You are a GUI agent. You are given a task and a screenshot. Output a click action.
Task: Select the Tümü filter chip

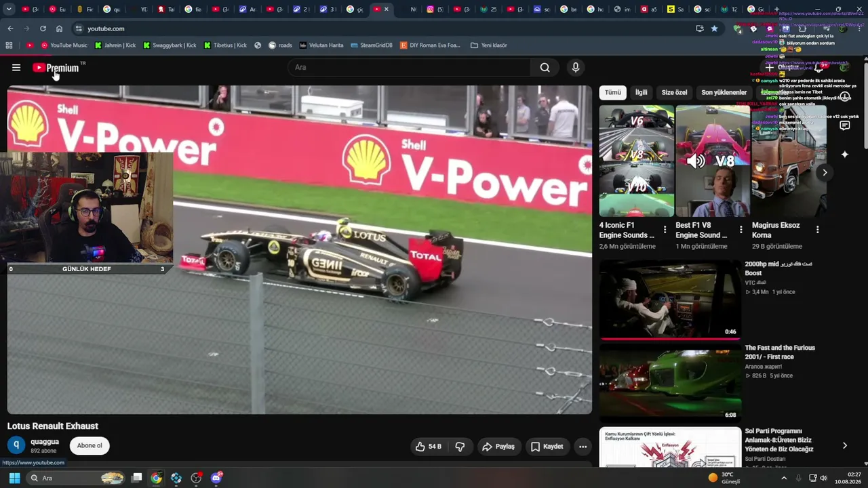613,92
